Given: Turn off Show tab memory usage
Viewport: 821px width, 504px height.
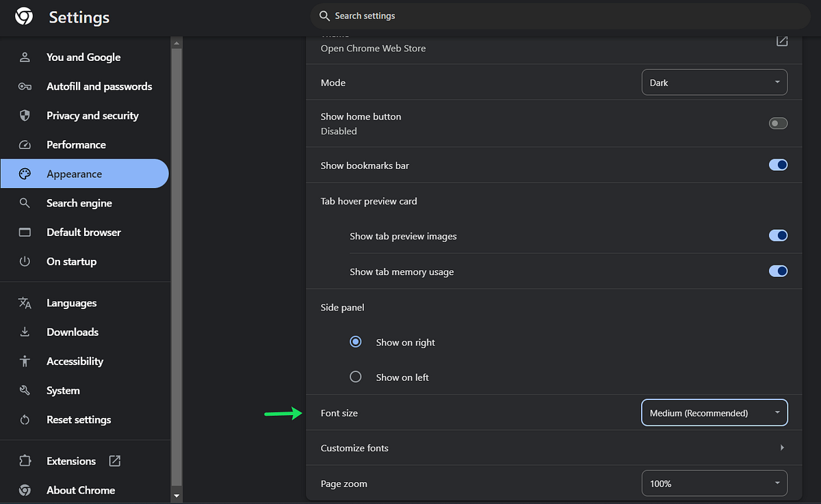Looking at the screenshot, I should point(778,271).
